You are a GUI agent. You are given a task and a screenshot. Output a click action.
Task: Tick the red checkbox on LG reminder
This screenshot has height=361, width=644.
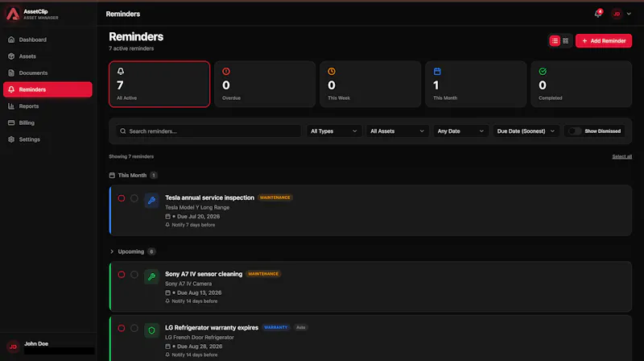tap(122, 328)
